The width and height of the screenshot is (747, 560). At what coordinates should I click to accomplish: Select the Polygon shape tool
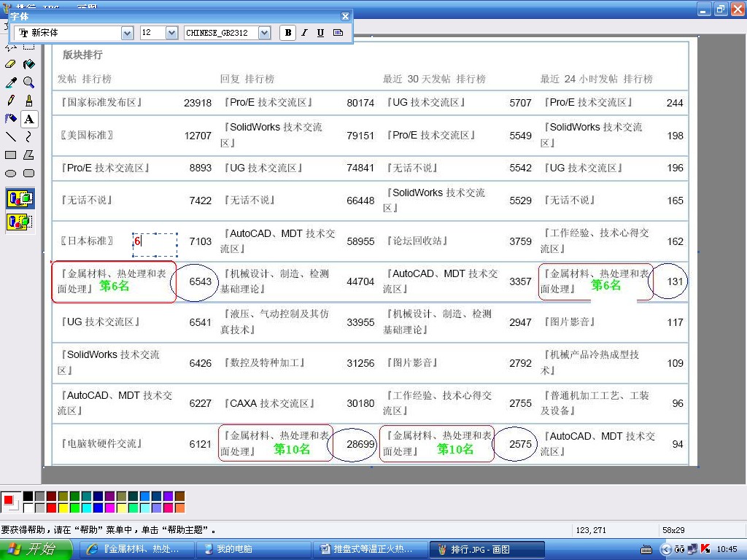28,155
